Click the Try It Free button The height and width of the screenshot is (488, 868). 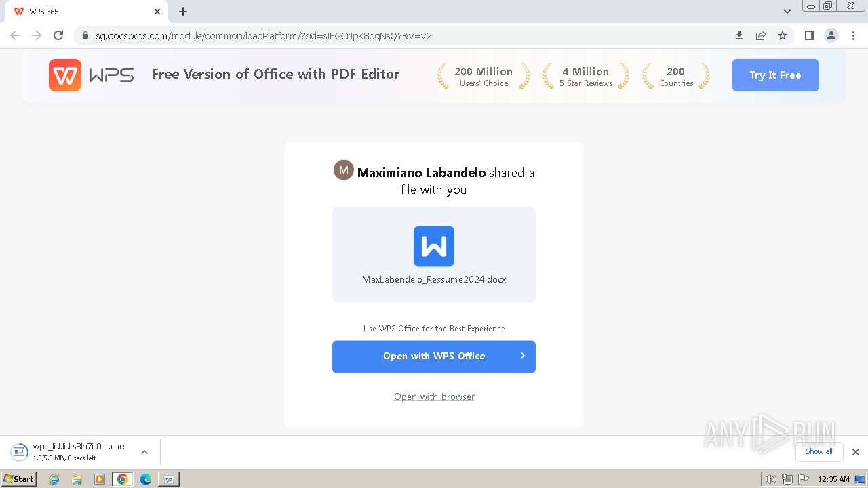pyautogui.click(x=775, y=75)
